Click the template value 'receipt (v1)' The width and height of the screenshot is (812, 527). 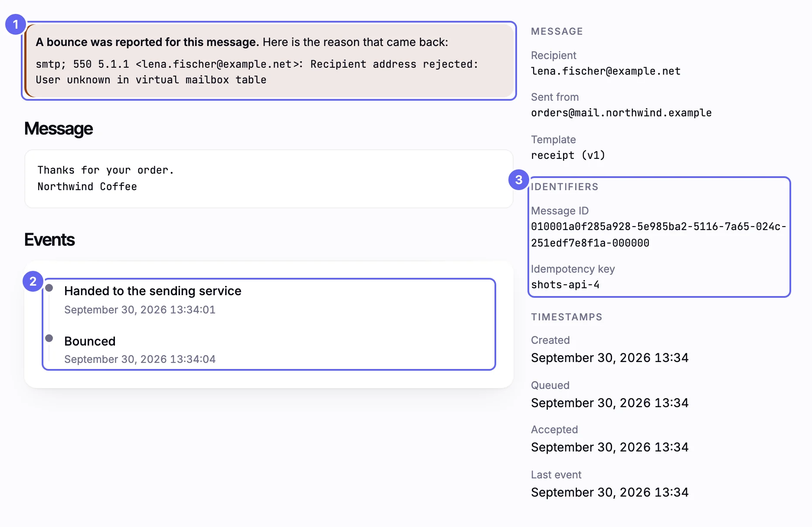568,155
